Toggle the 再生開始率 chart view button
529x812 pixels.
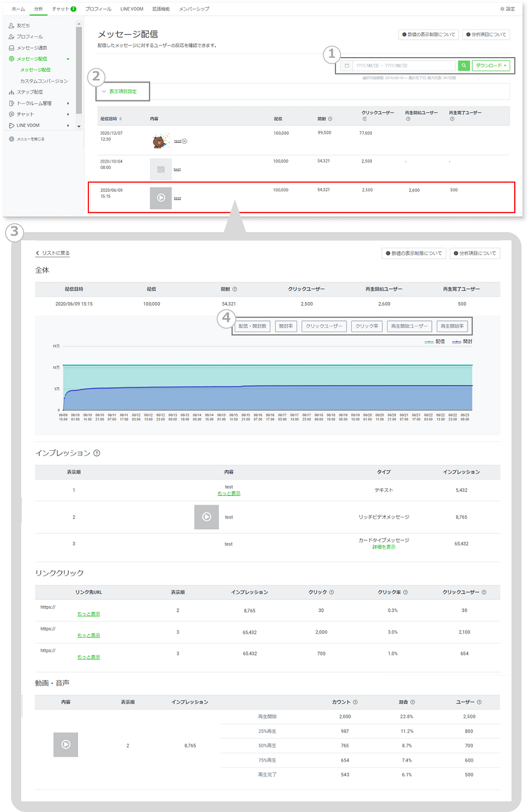pyautogui.click(x=452, y=326)
